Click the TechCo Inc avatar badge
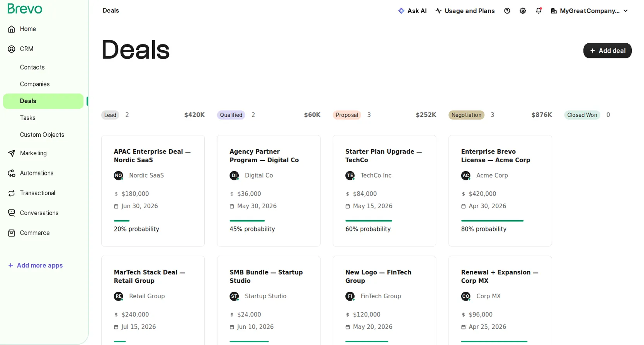The image size is (644, 345). 350,176
